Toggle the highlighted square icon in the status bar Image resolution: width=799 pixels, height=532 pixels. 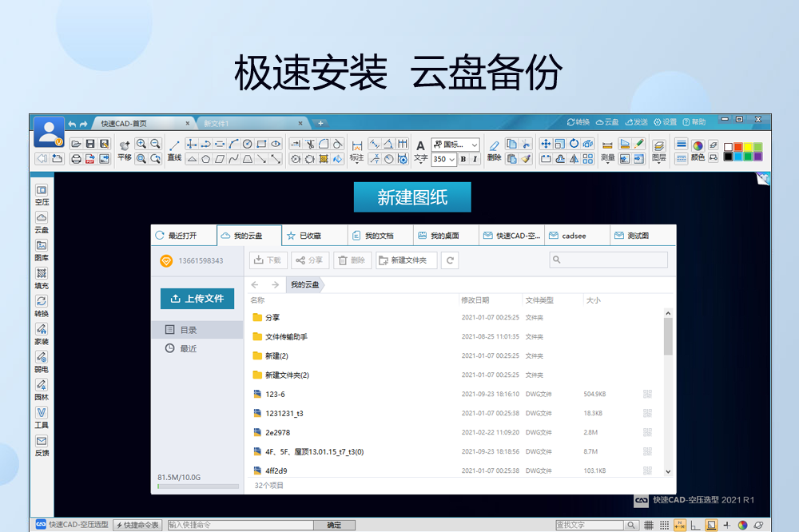pos(711,525)
